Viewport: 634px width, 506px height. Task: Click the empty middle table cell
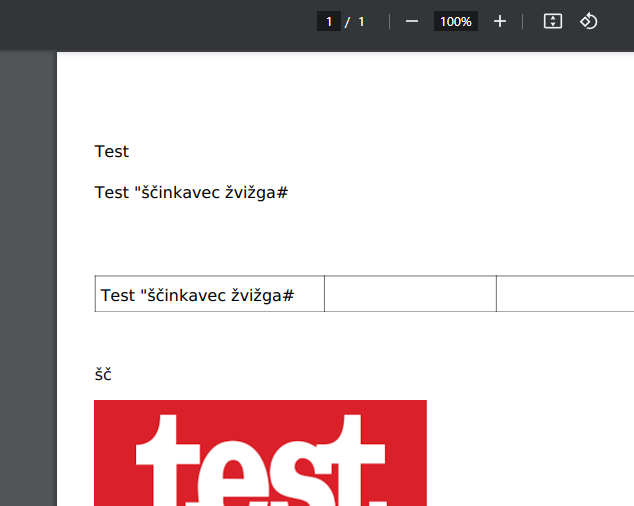click(x=410, y=294)
